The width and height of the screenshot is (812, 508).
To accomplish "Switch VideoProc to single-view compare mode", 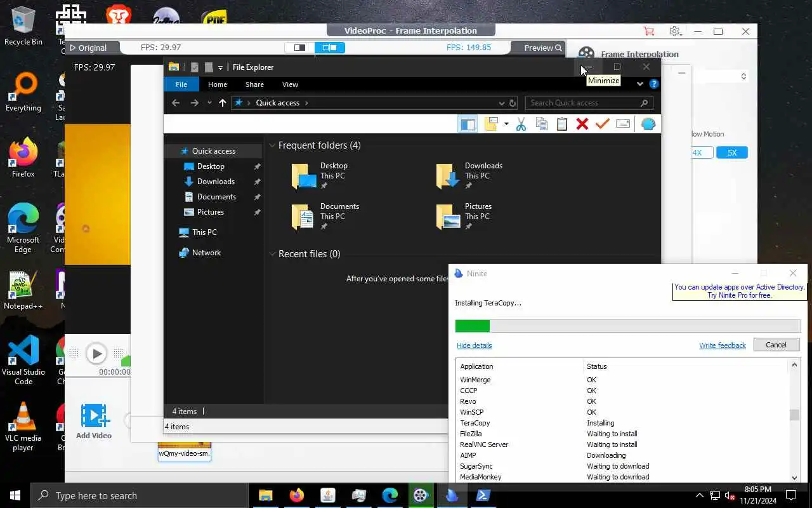I will point(299,48).
